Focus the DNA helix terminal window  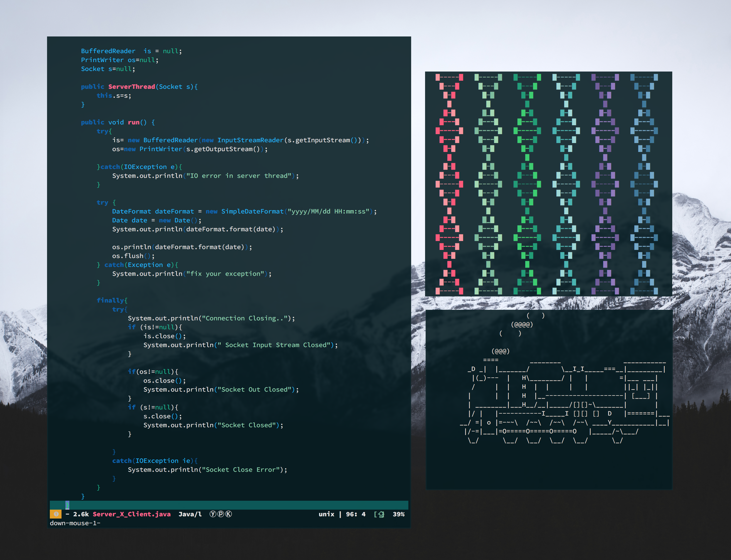click(x=548, y=183)
